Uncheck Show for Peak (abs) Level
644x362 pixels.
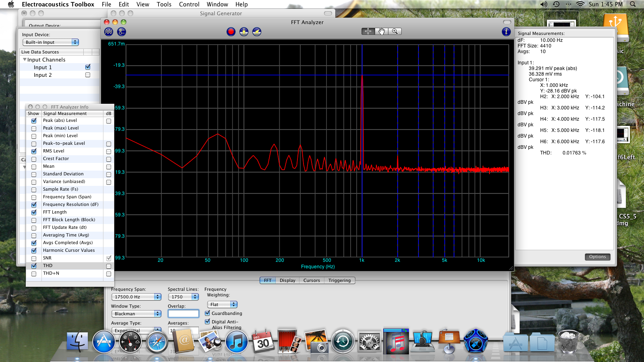coord(34,121)
